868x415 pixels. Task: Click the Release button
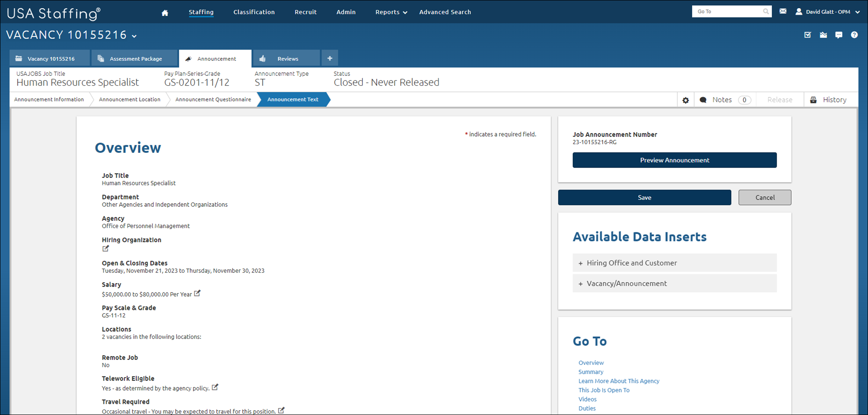click(780, 100)
